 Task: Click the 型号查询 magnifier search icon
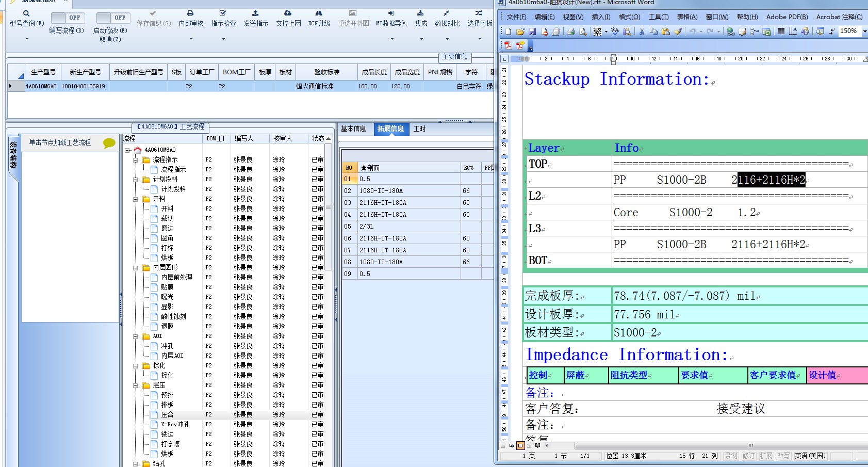click(x=26, y=13)
